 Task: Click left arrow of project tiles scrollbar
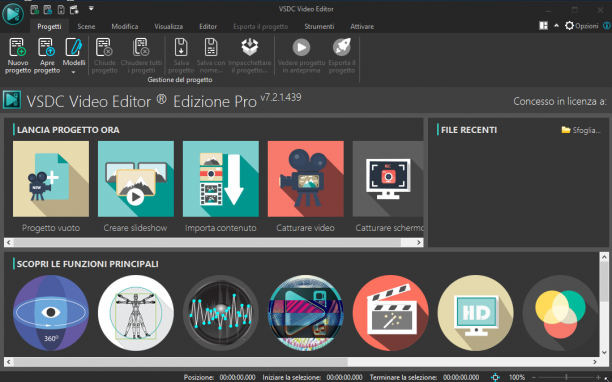[9, 242]
